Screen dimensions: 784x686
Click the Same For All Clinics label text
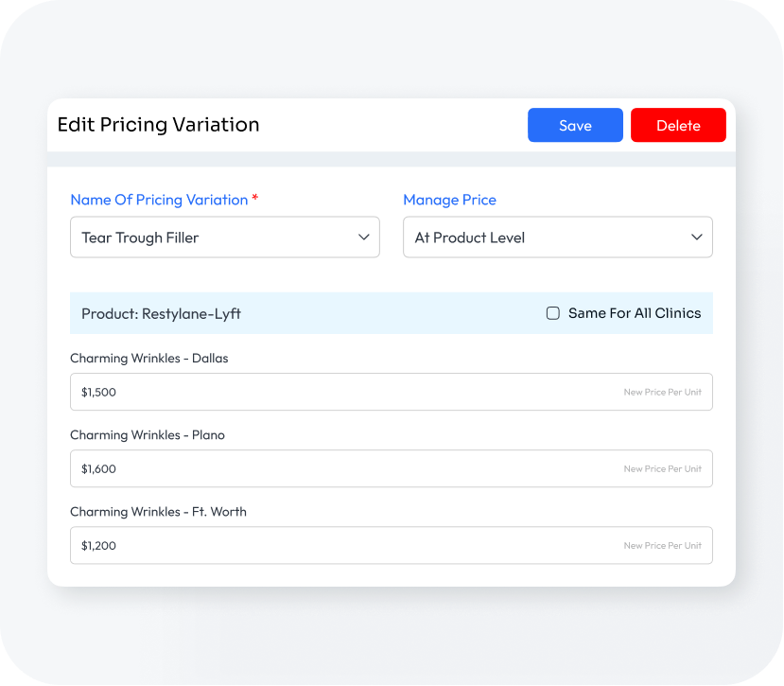[x=635, y=313]
